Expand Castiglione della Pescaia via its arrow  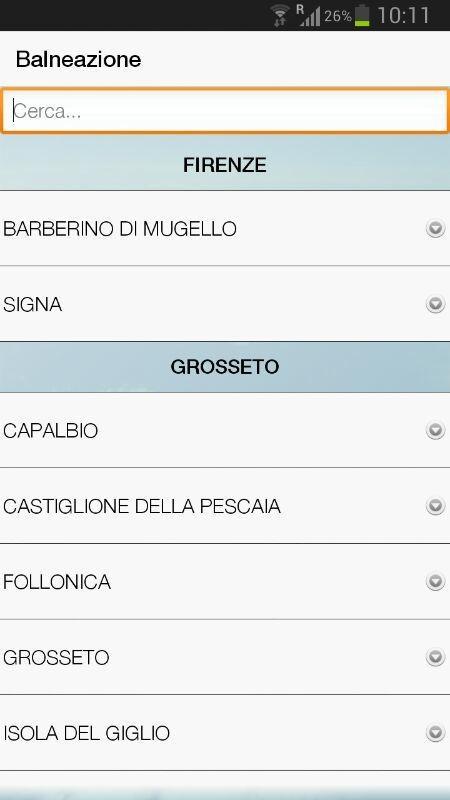(x=435, y=506)
